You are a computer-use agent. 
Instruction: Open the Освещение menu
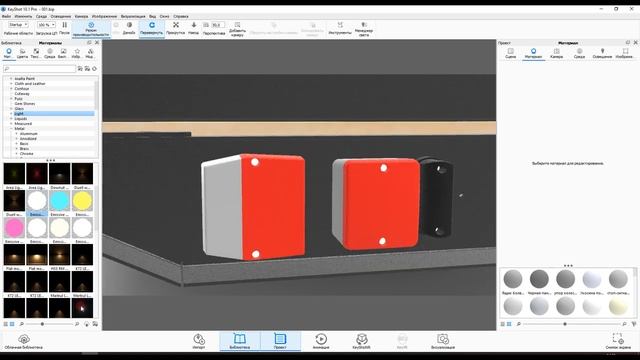61,16
